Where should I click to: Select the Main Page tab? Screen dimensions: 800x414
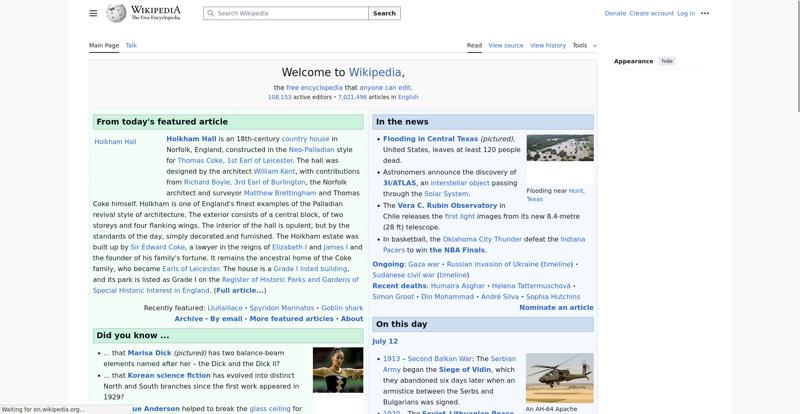[104, 45]
